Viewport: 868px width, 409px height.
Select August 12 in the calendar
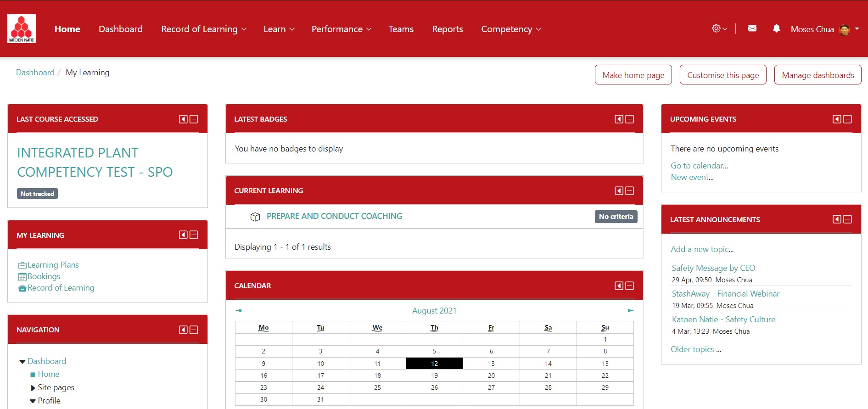coord(434,364)
